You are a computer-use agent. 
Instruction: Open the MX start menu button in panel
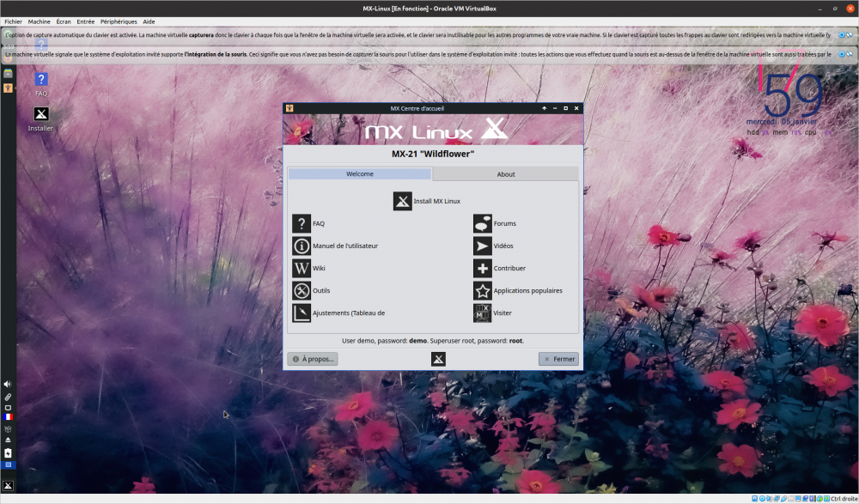click(x=8, y=485)
